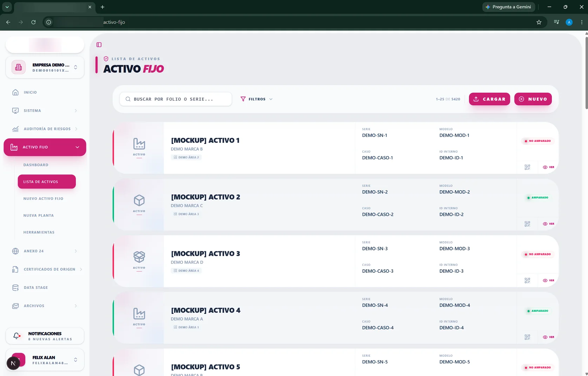Bookmark this page with the star icon

pos(539,22)
